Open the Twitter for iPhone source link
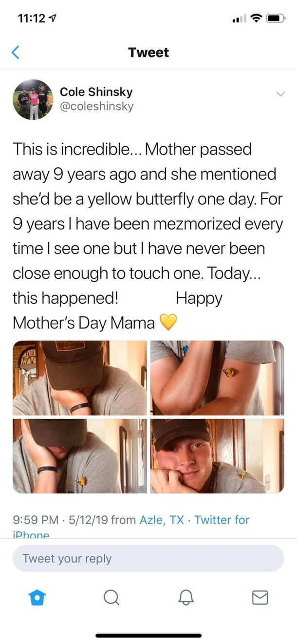Viewport: 297px width, 644px height. point(131,527)
